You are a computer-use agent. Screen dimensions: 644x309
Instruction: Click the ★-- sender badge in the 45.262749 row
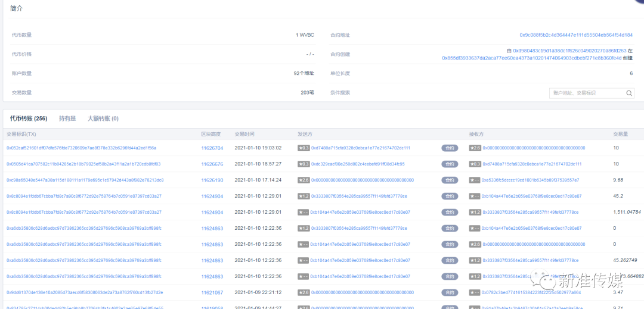[303, 260]
